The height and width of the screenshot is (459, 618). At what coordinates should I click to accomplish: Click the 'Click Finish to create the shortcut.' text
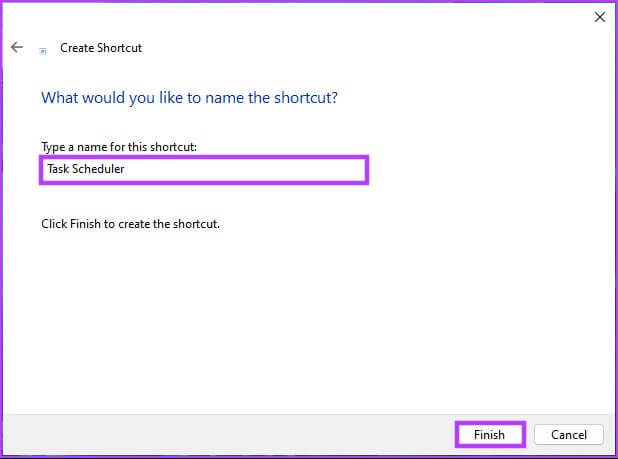tap(130, 224)
